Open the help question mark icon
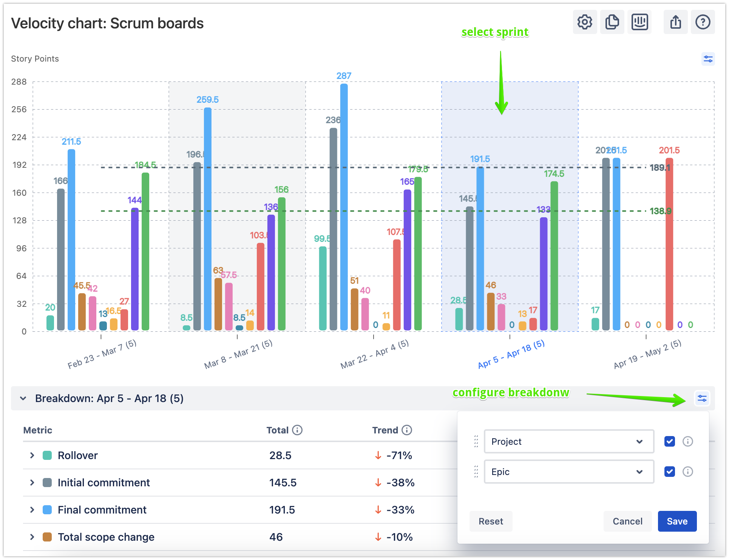Image resolution: width=729 pixels, height=560 pixels. point(703,22)
